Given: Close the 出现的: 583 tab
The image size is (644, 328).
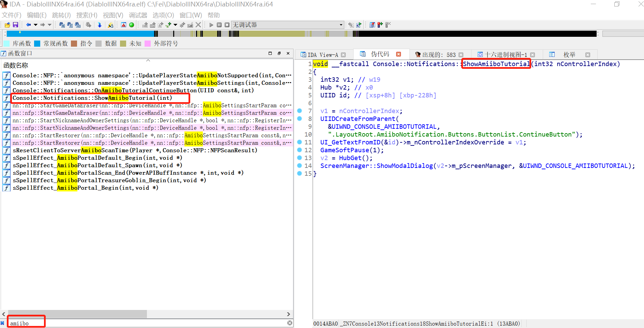Looking at the screenshot, I should pos(461,55).
